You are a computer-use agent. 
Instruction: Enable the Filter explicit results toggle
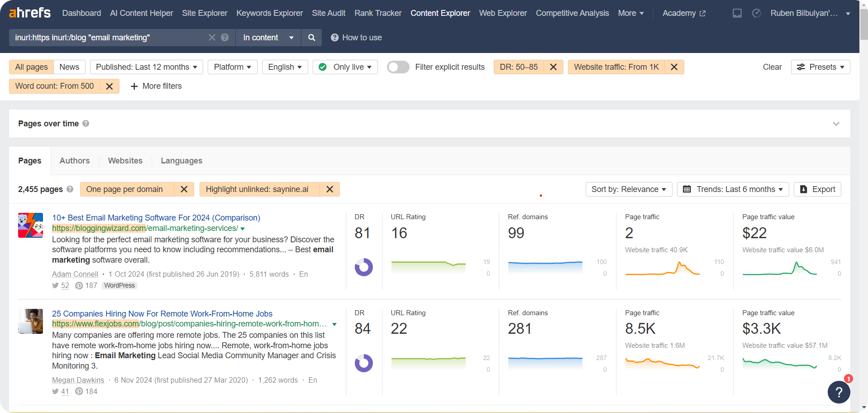tap(398, 67)
